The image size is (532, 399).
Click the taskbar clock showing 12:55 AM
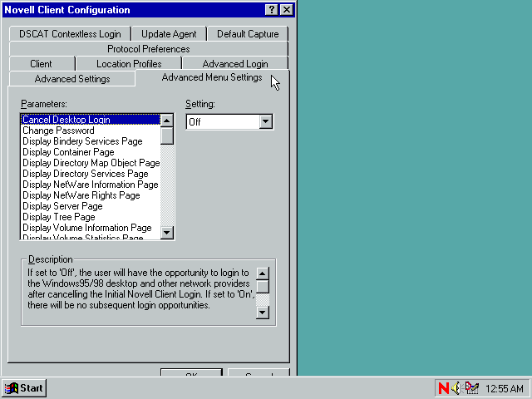[505, 388]
